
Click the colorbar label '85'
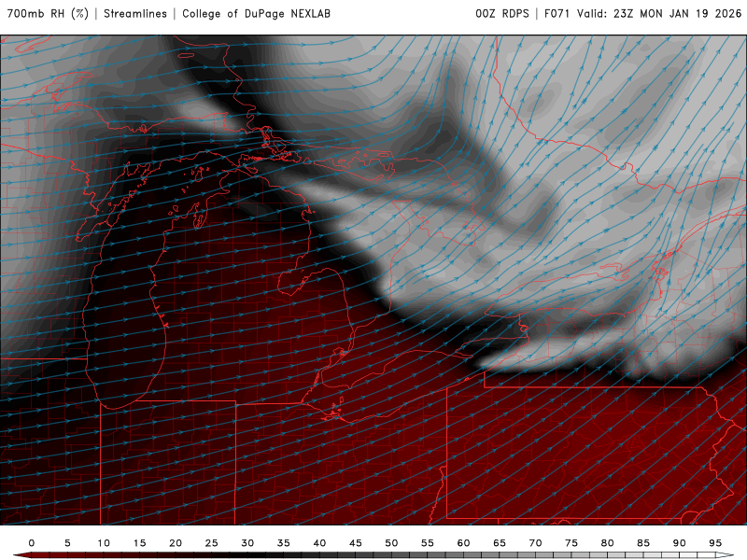643,543
